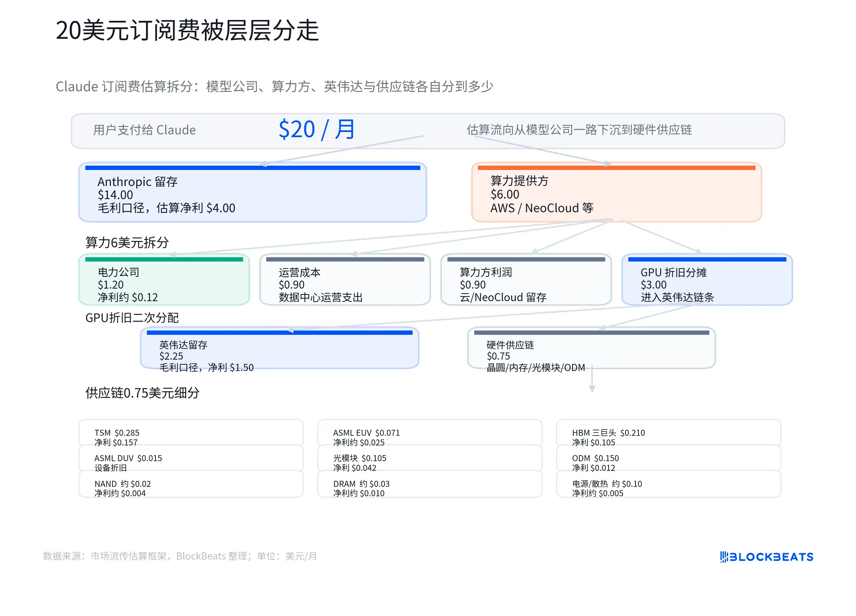Select the DRAM 约 $0.03 cell
Viewport: 856px width, 616px height.
pos(430,484)
